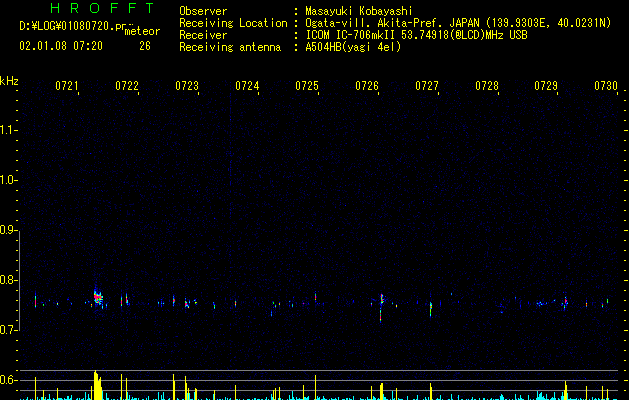The image size is (629, 400).
Task: Click the 0730 time marker
Action: point(606,86)
